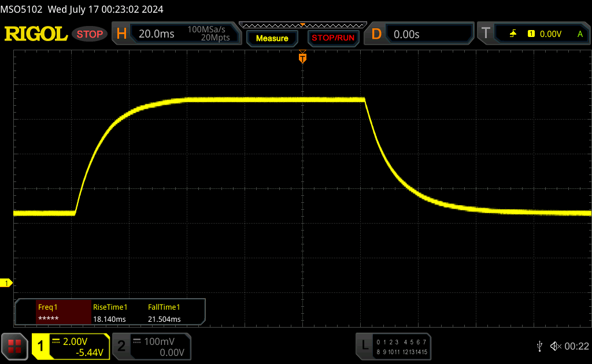Click the 20Mpts memory depth readout
This screenshot has height=364, width=592.
(x=215, y=38)
